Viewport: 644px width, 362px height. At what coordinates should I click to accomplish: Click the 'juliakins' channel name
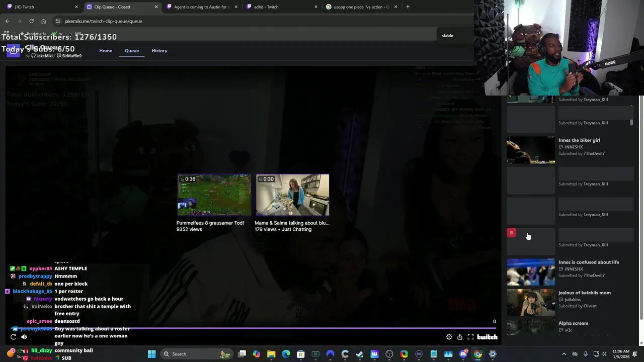pos(573,300)
